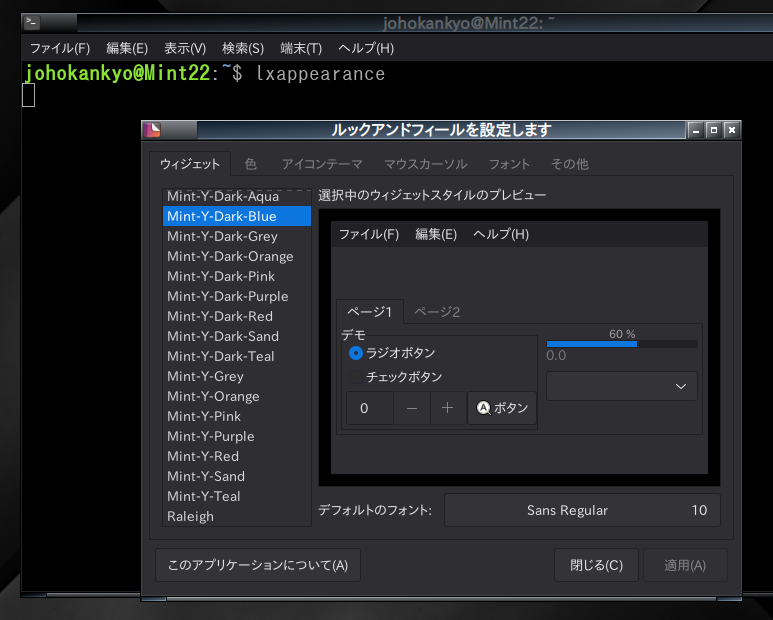Select the ラジオボタン radio button
This screenshot has height=620, width=773.
tap(356, 353)
